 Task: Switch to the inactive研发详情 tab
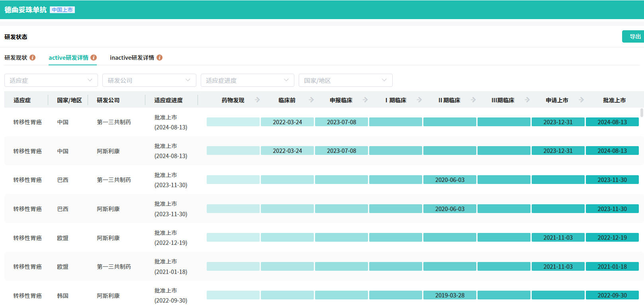click(132, 58)
